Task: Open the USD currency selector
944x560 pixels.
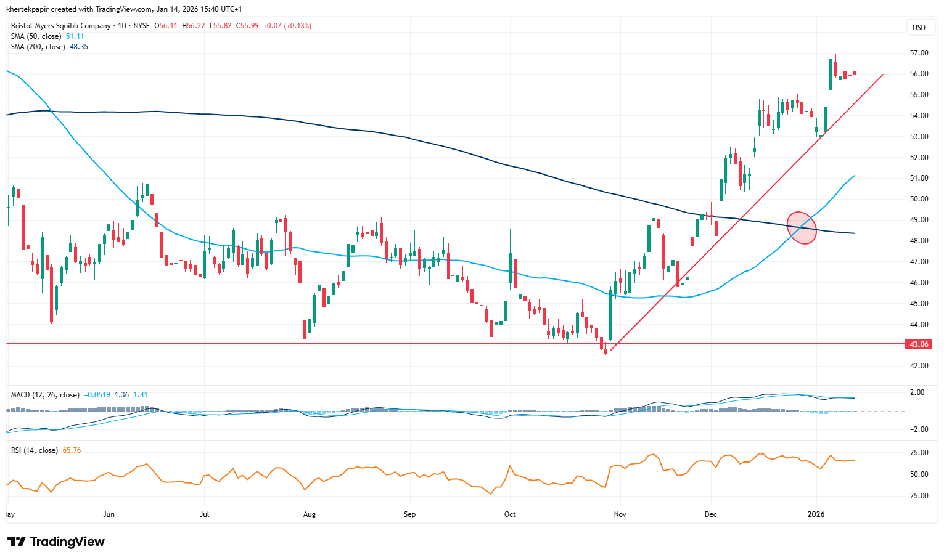Action: click(919, 28)
